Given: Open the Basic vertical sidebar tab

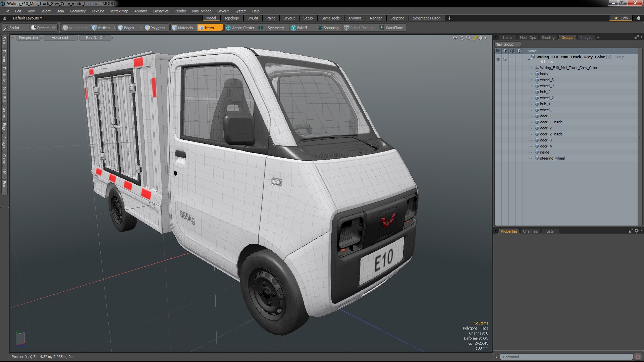Looking at the screenshot, I should click(4, 41).
